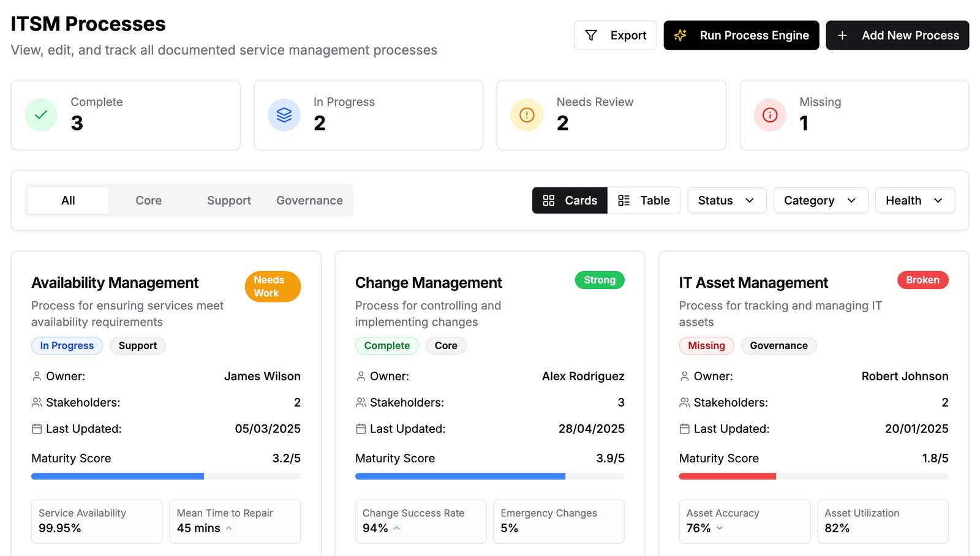Click the red Missing info icon
This screenshot has width=980, height=556.
coord(770,115)
